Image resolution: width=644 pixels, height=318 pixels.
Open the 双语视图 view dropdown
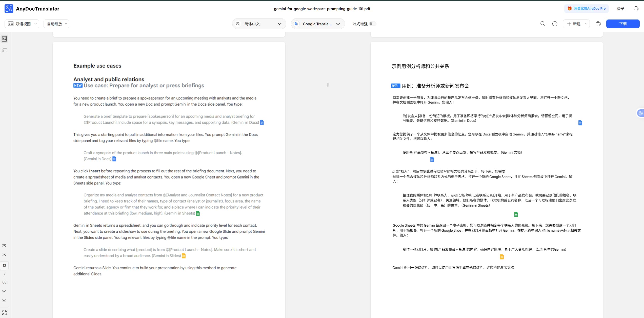[x=22, y=24]
